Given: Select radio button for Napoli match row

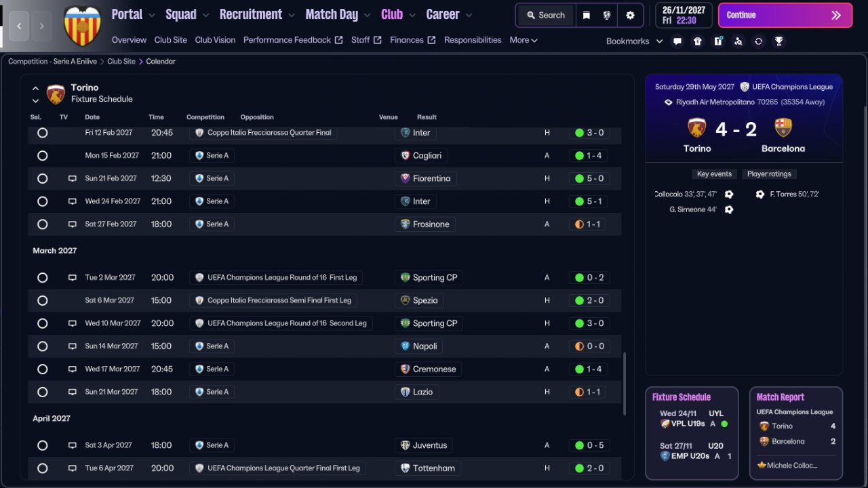Looking at the screenshot, I should (x=42, y=346).
